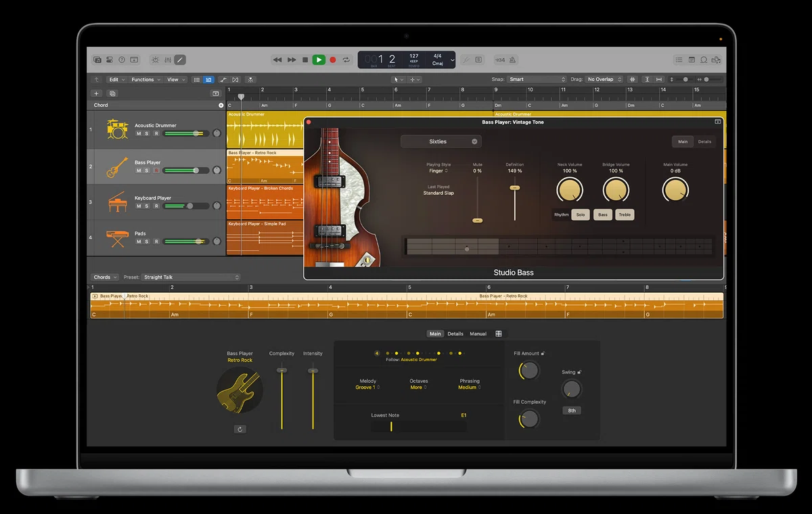Toggle the Solo S button in control bar
Viewport: 812px width, 514px height.
[x=478, y=60]
